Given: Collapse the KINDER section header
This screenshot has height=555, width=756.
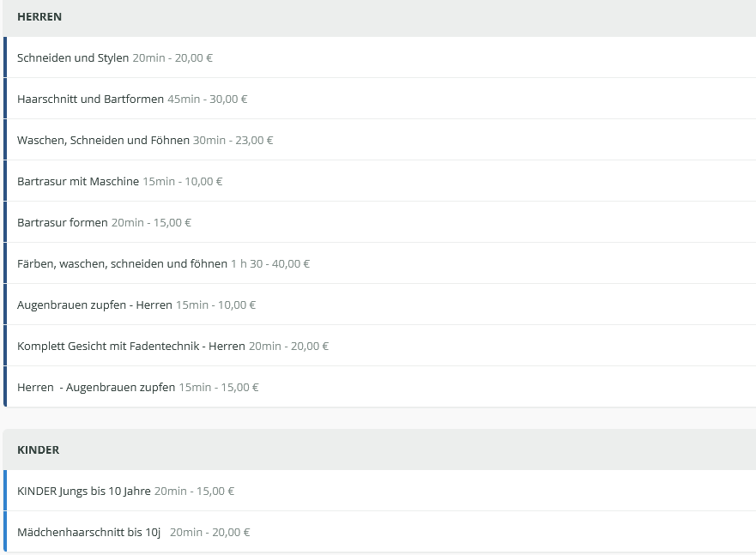Looking at the screenshot, I should click(x=38, y=450).
